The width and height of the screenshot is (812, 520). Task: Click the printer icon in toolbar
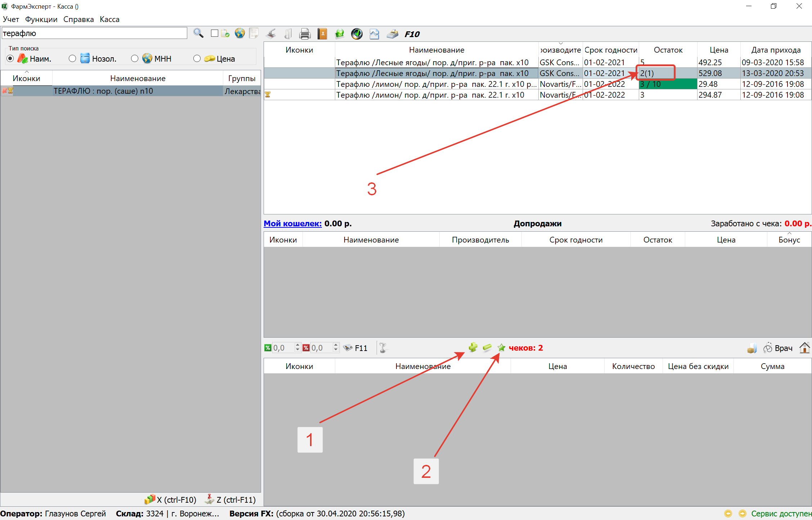pos(305,34)
